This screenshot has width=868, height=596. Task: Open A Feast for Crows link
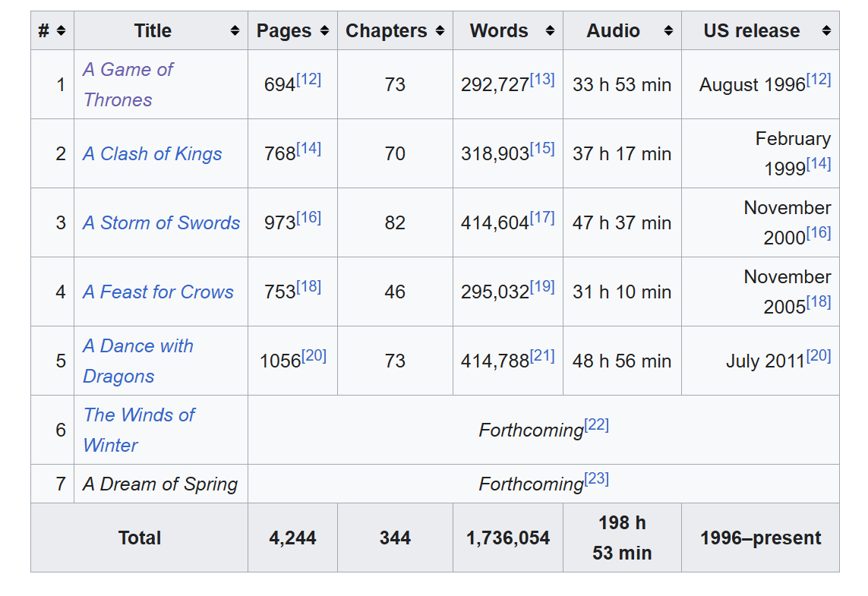tap(158, 292)
